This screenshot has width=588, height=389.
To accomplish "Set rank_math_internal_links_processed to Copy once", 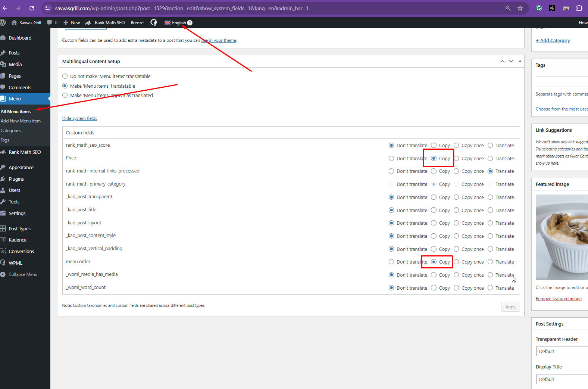I will pos(456,171).
